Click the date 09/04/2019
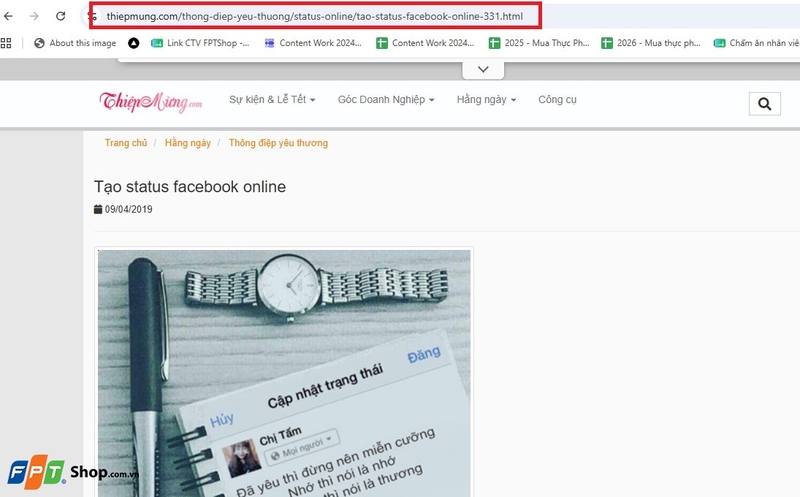Image resolution: width=800 pixels, height=497 pixels. (129, 209)
